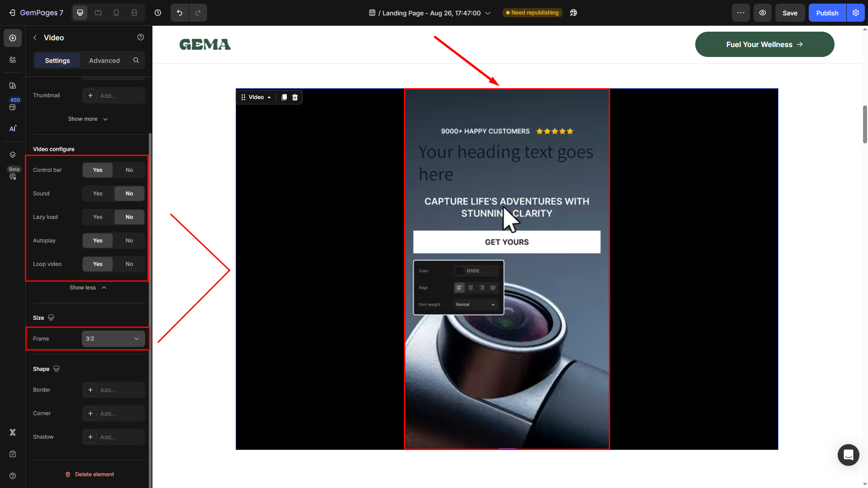Open publish settings gear icon
Image resolution: width=868 pixels, height=488 pixels.
pos(856,13)
